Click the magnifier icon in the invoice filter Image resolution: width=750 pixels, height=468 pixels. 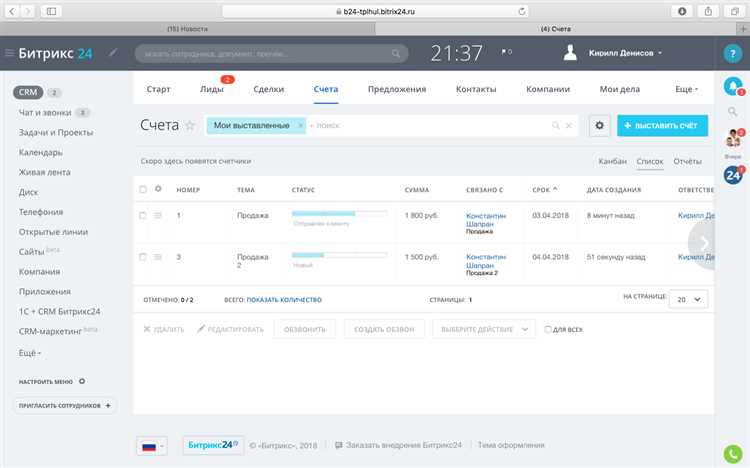(x=556, y=125)
